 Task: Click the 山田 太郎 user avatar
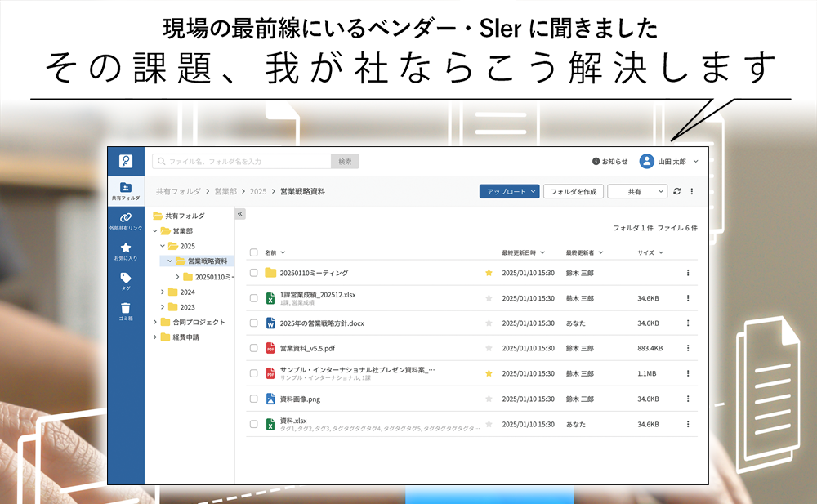(x=646, y=162)
